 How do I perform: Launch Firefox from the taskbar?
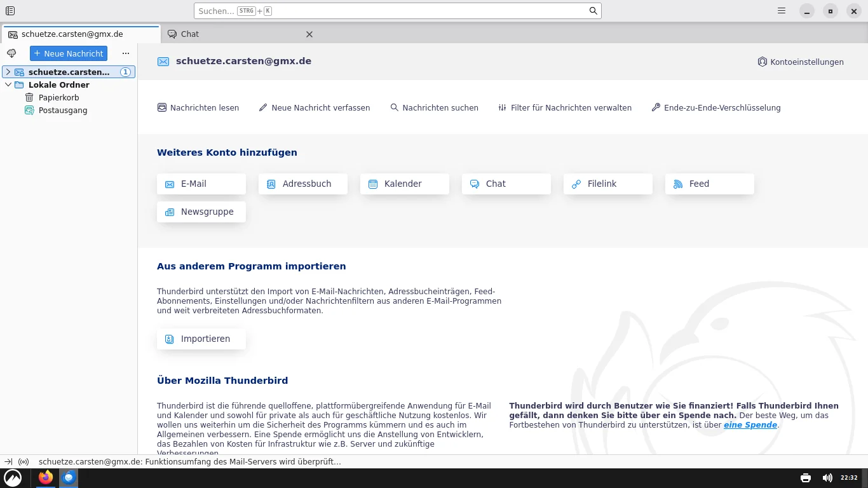45,477
